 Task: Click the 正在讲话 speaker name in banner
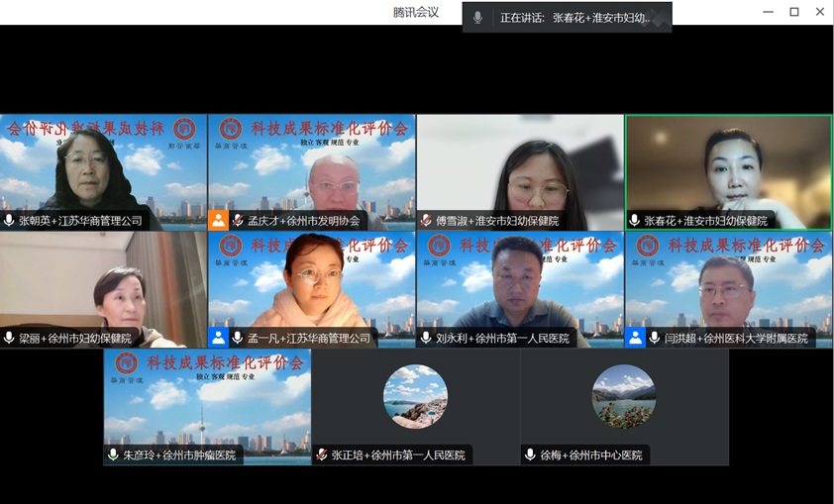click(x=601, y=18)
